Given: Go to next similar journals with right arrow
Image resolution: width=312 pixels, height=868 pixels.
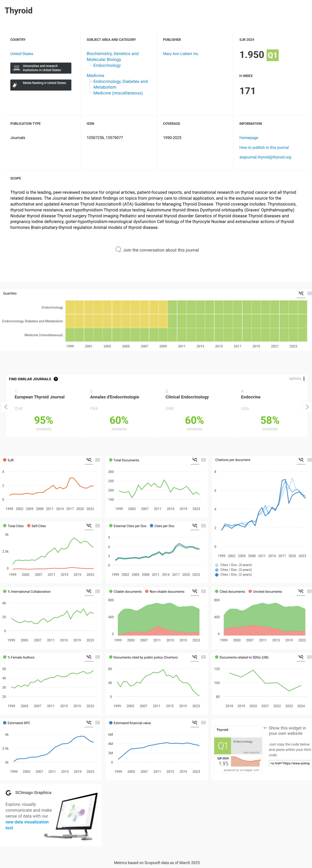Looking at the screenshot, I should (307, 407).
